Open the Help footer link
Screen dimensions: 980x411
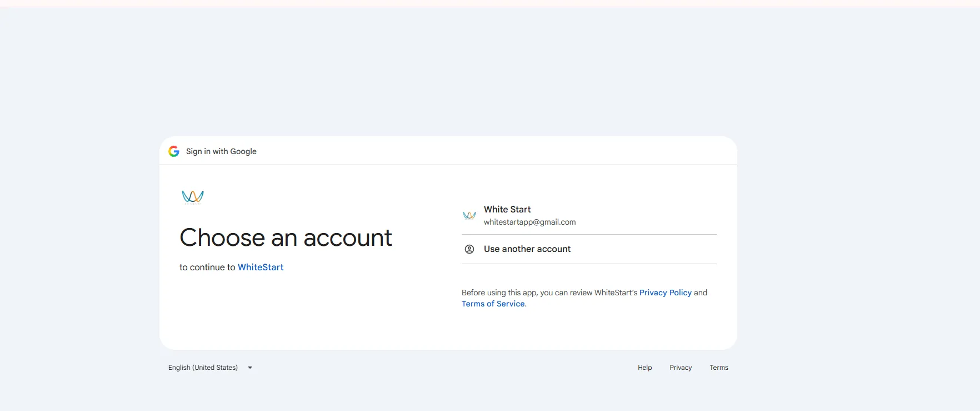645,368
